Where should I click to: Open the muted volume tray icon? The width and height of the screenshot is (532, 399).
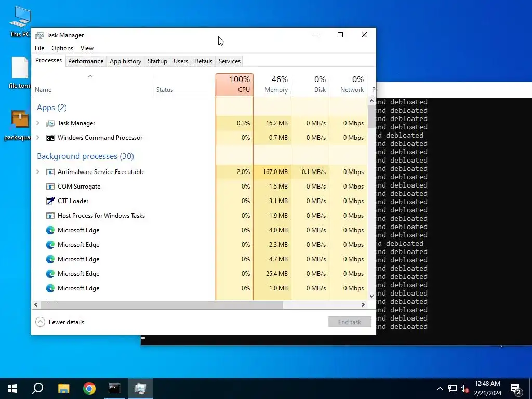tap(464, 389)
